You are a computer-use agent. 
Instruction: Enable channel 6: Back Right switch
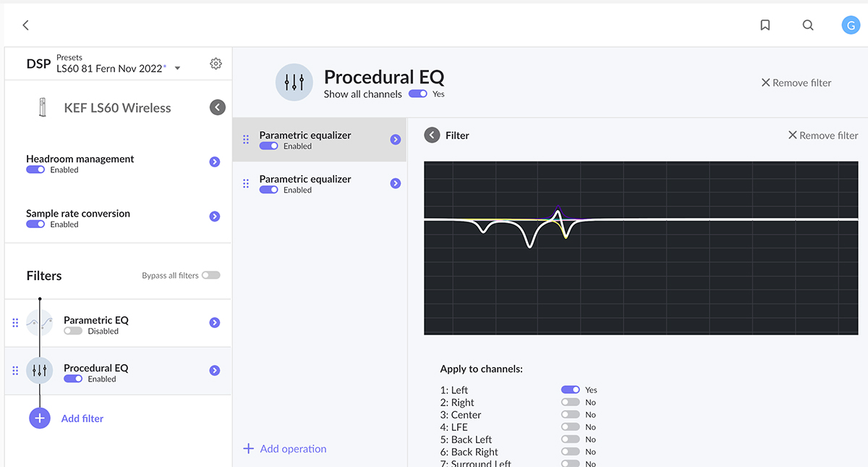coord(571,452)
